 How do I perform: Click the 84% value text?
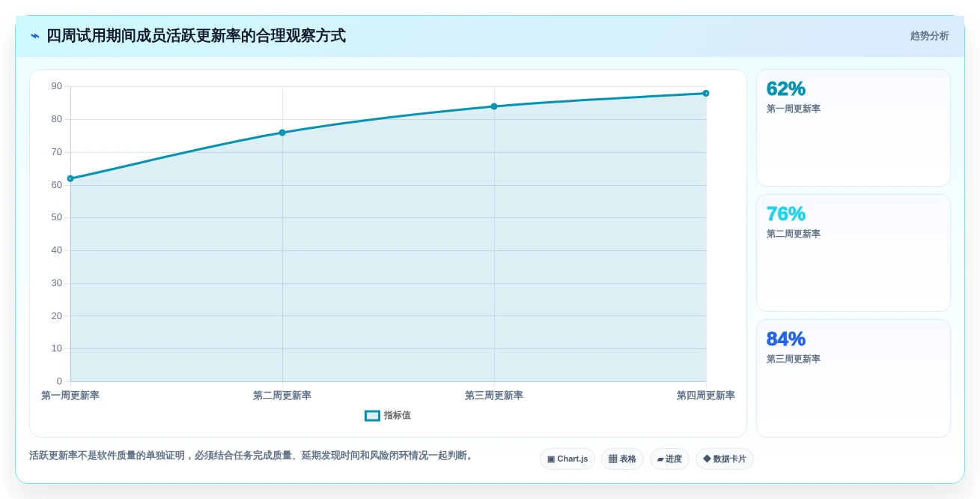pyautogui.click(x=786, y=339)
